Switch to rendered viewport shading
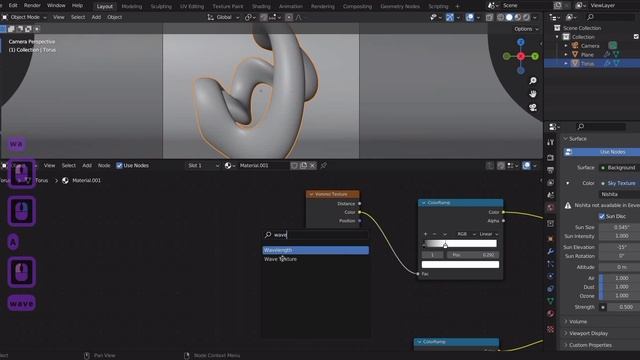 (526, 18)
